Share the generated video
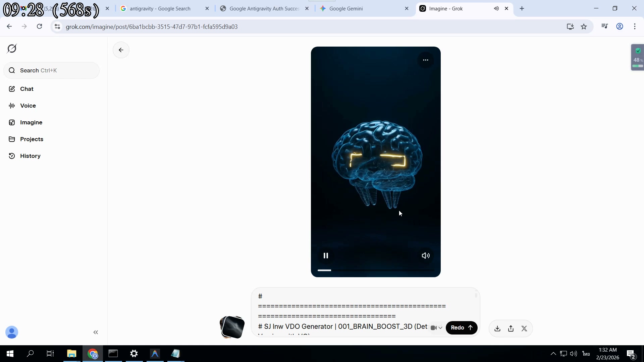 (511, 328)
